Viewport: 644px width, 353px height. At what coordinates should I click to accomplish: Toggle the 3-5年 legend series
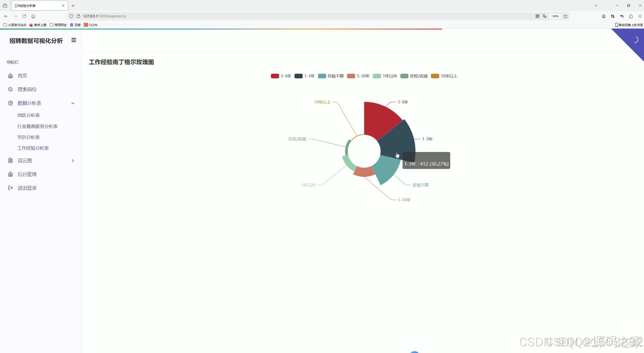tap(281, 76)
